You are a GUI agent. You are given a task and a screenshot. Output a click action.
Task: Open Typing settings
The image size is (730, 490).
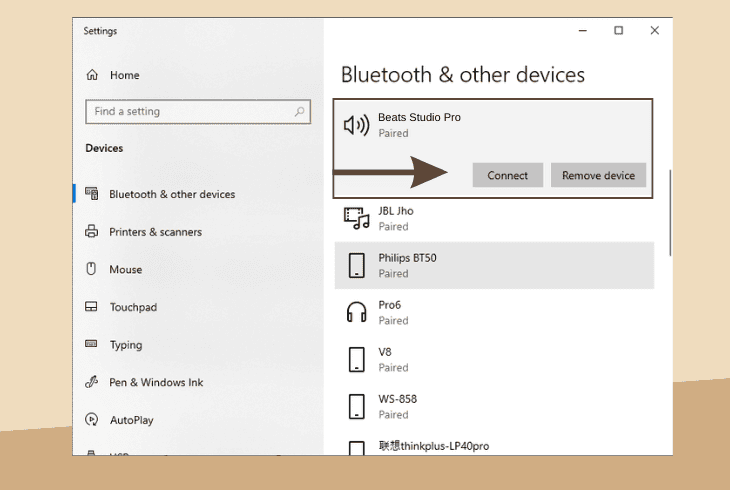126,345
